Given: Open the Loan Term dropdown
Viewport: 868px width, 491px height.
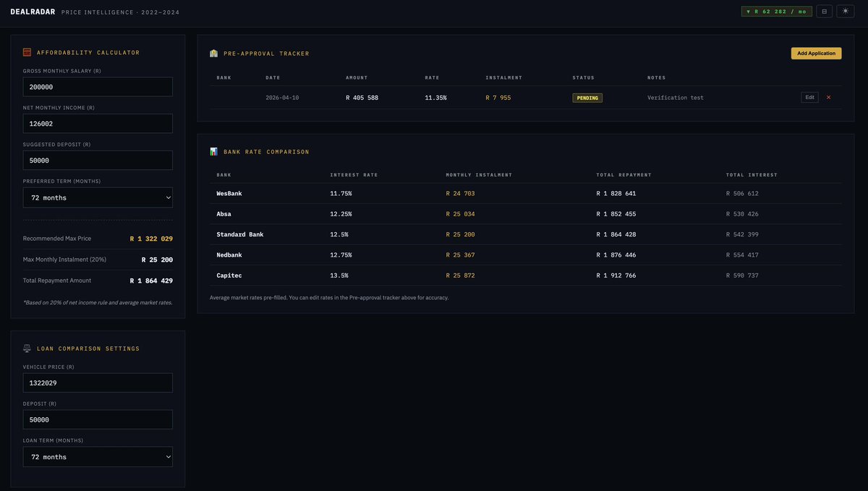Looking at the screenshot, I should [x=98, y=457].
